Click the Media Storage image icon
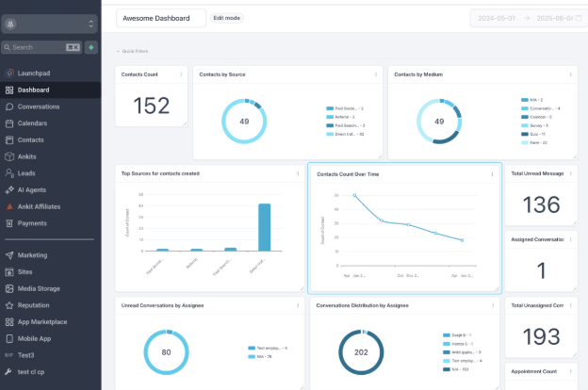 [x=9, y=288]
